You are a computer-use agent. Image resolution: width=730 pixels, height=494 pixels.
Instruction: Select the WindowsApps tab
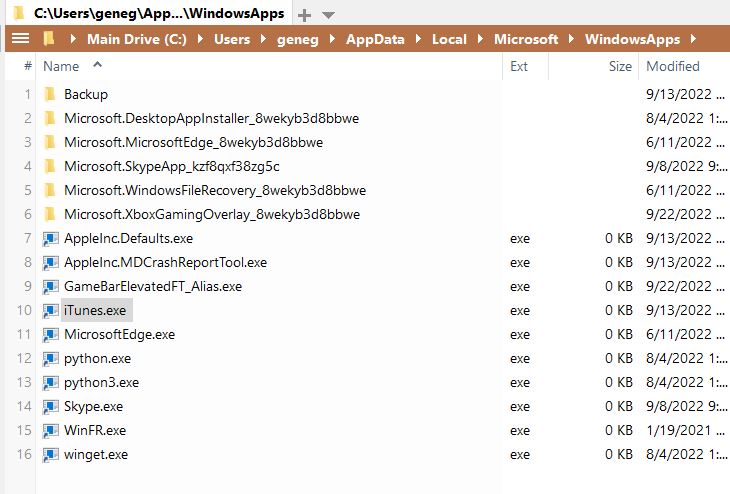(150, 13)
